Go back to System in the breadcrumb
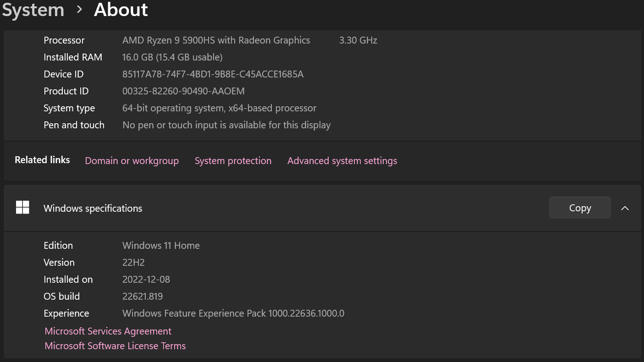 pyautogui.click(x=33, y=10)
